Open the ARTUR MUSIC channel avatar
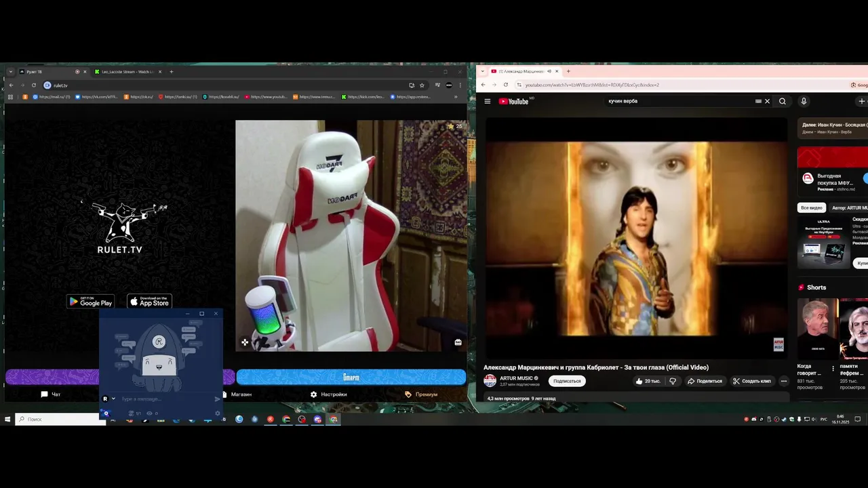 [490, 381]
